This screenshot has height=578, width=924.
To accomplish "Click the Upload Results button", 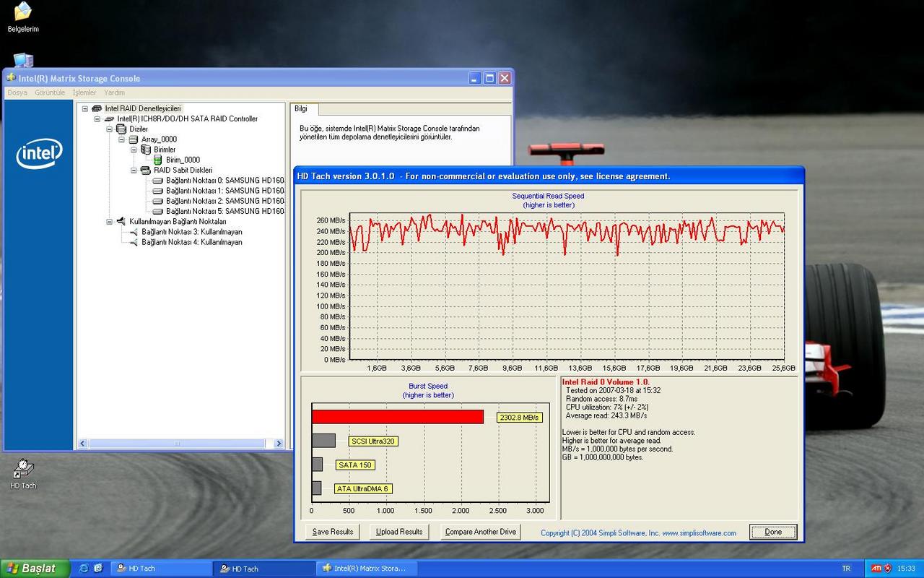I will click(399, 532).
